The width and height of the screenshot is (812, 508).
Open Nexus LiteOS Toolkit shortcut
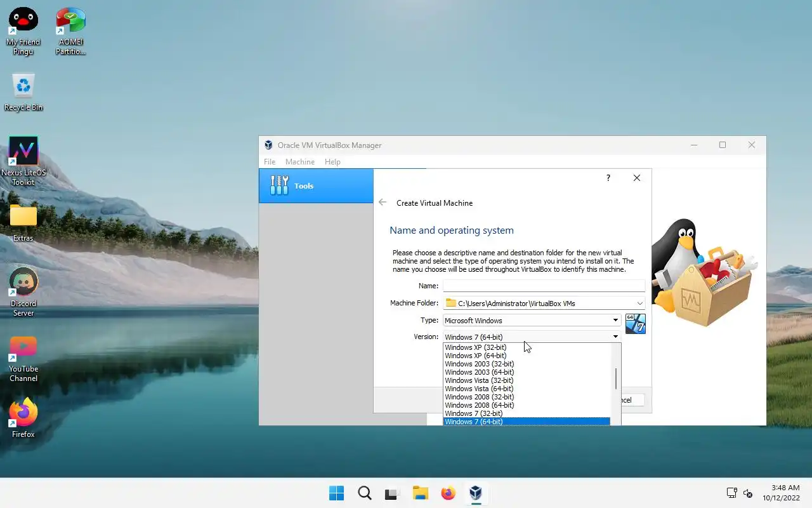[x=23, y=161]
